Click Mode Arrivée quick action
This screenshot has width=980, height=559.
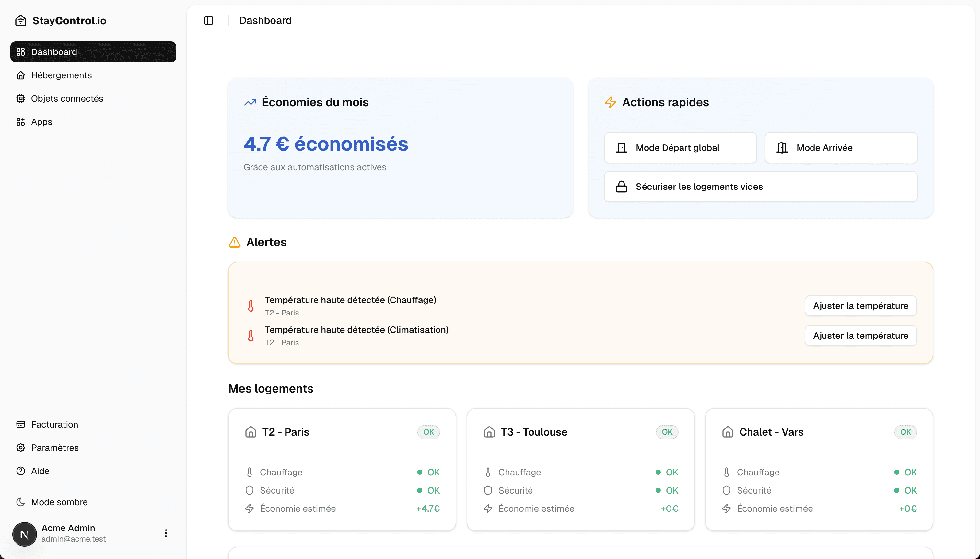pyautogui.click(x=841, y=147)
